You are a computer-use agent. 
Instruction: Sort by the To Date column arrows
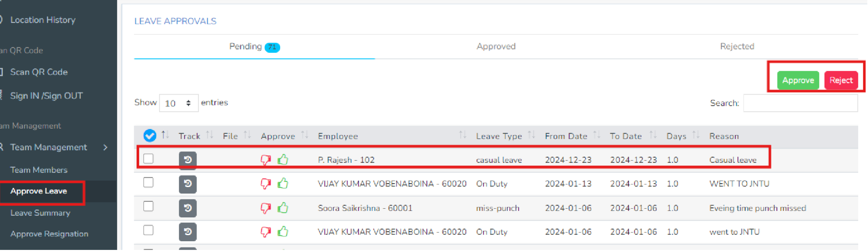coord(653,135)
